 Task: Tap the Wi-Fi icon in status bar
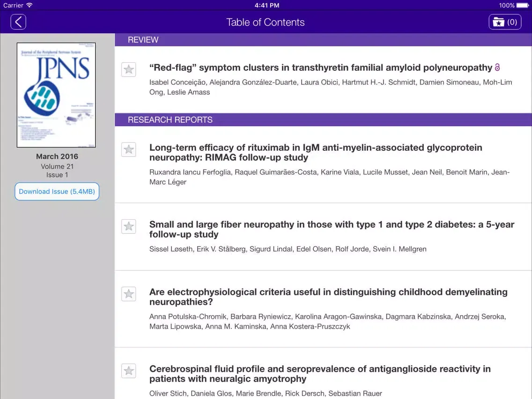[x=30, y=5]
